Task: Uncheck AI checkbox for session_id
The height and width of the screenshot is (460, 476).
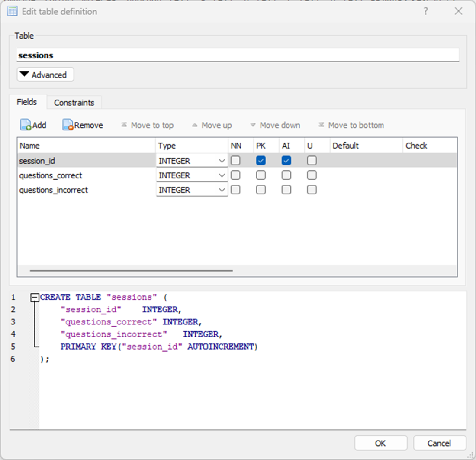Action: click(x=286, y=160)
